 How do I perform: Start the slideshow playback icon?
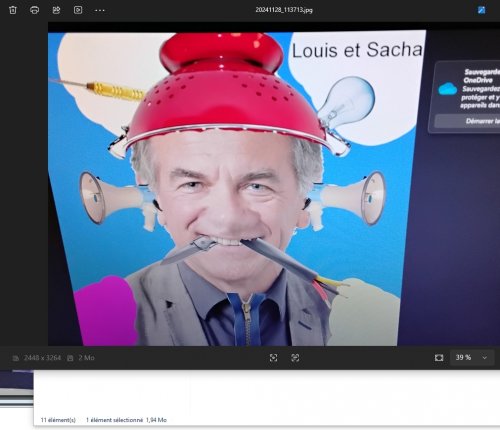pyautogui.click(x=78, y=10)
